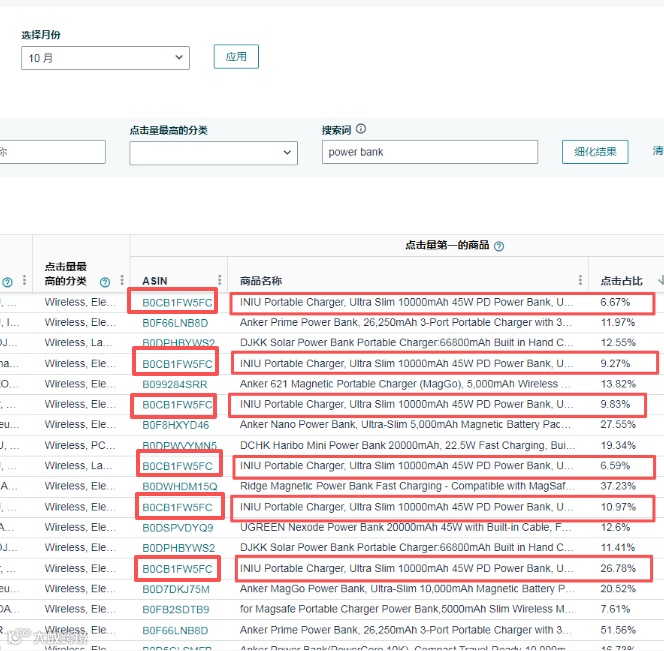Open ASIN link B0F66LNB8D in the 11.97% row
The width and height of the screenshot is (664, 651).
tap(175, 323)
